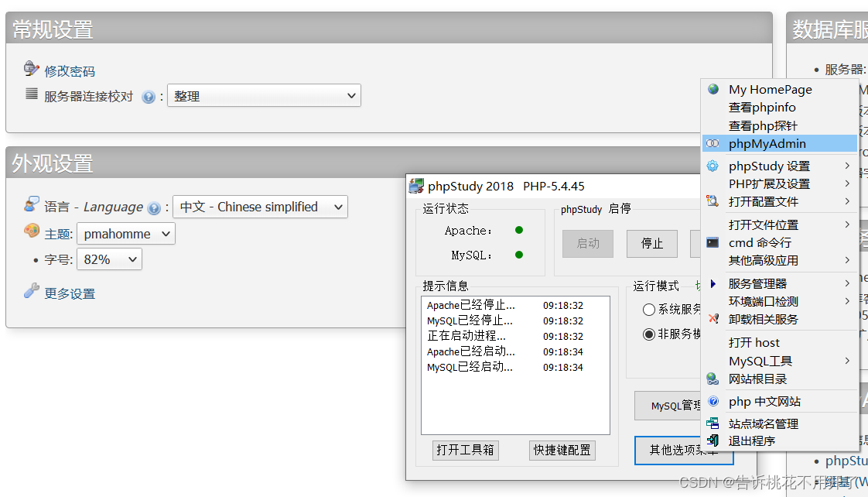The width and height of the screenshot is (868, 497).
Task: Click the terminal icon for cmd 命令行
Action: pos(713,242)
